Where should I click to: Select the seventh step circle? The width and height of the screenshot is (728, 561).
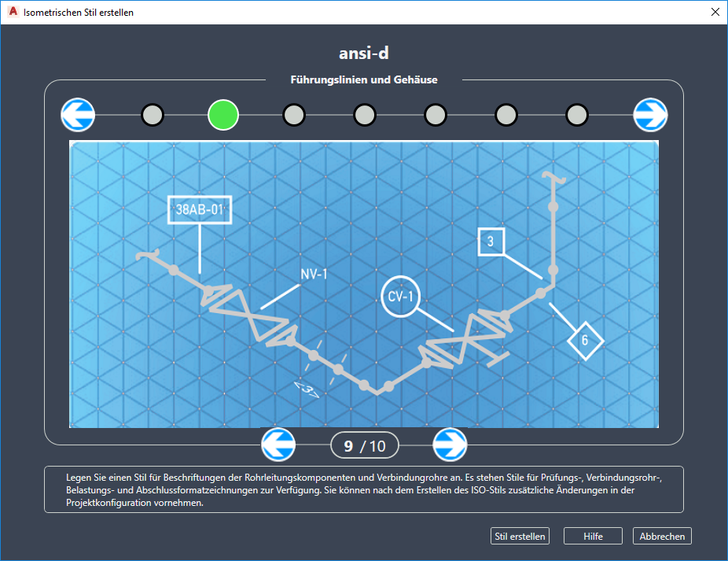577,115
